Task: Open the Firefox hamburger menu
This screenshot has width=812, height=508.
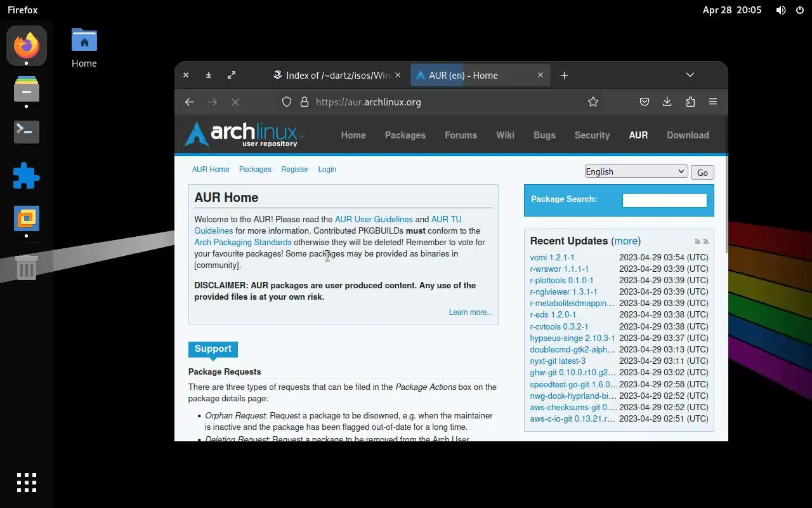Action: tap(713, 102)
